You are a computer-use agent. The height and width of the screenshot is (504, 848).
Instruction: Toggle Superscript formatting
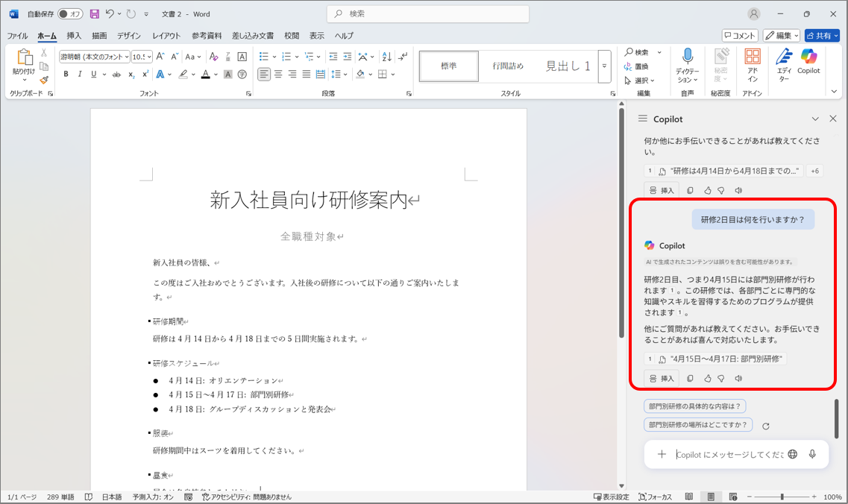[x=145, y=74]
